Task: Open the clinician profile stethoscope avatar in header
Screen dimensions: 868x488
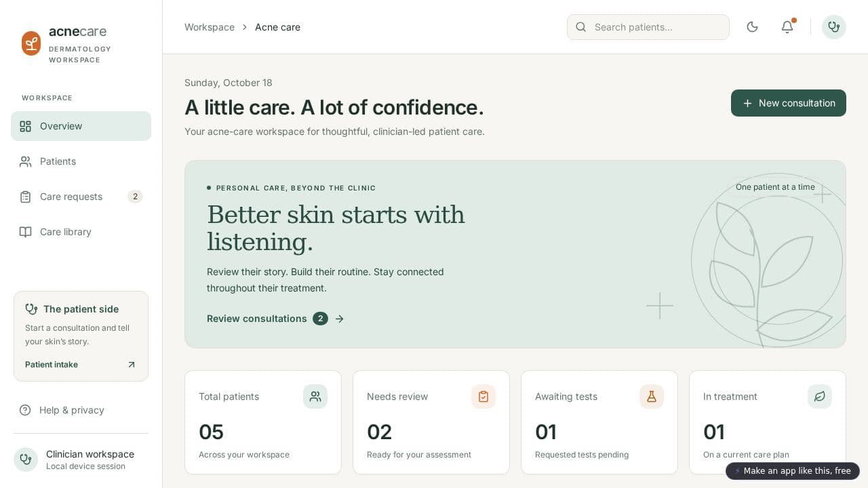Action: [834, 27]
